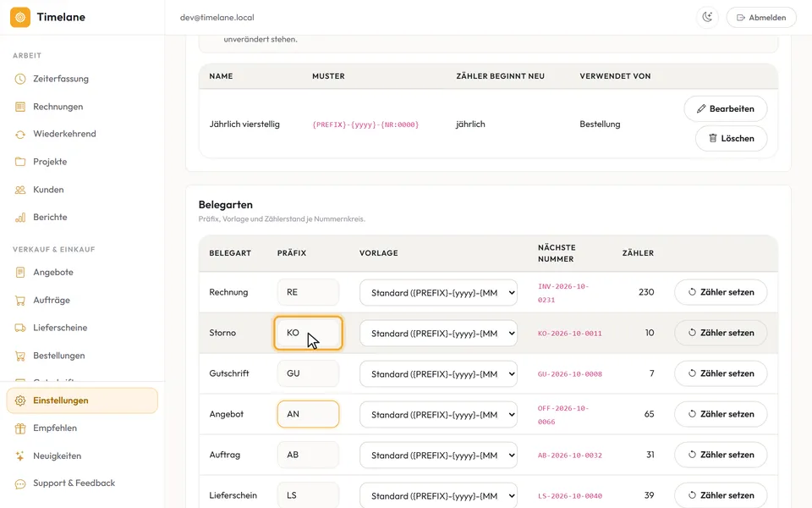Open Vorlage dropdown for Auftrag
Image resolution: width=812 pixels, height=508 pixels.
coord(439,456)
